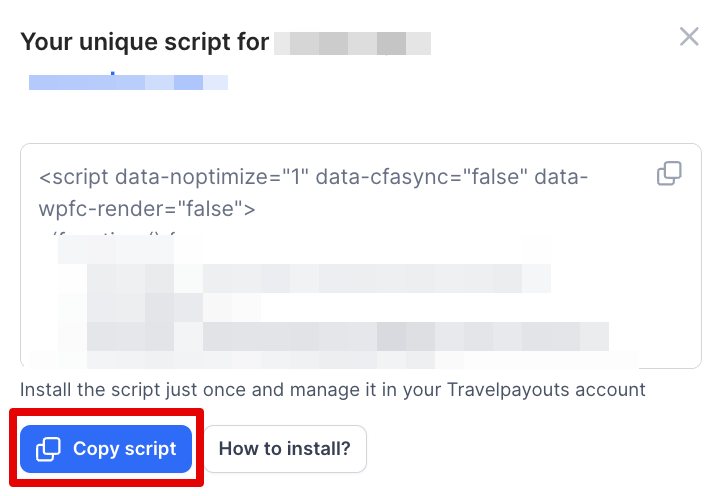
Task: Click the 'Copy script' label text
Action: pos(124,449)
